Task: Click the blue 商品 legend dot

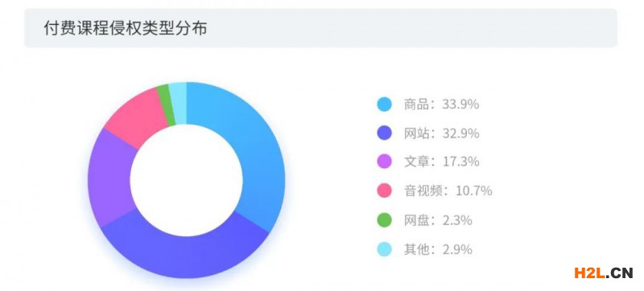Action: coord(384,105)
